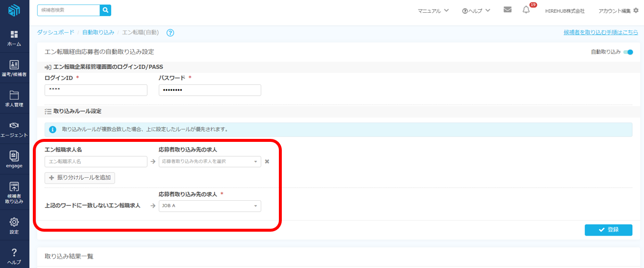Go to ホーム in the sidebar

pos(14,38)
